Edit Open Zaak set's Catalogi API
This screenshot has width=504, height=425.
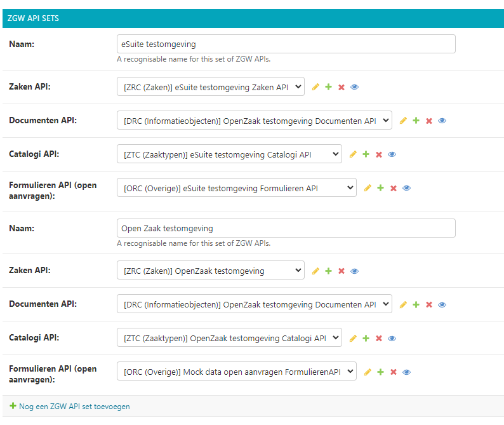353,339
